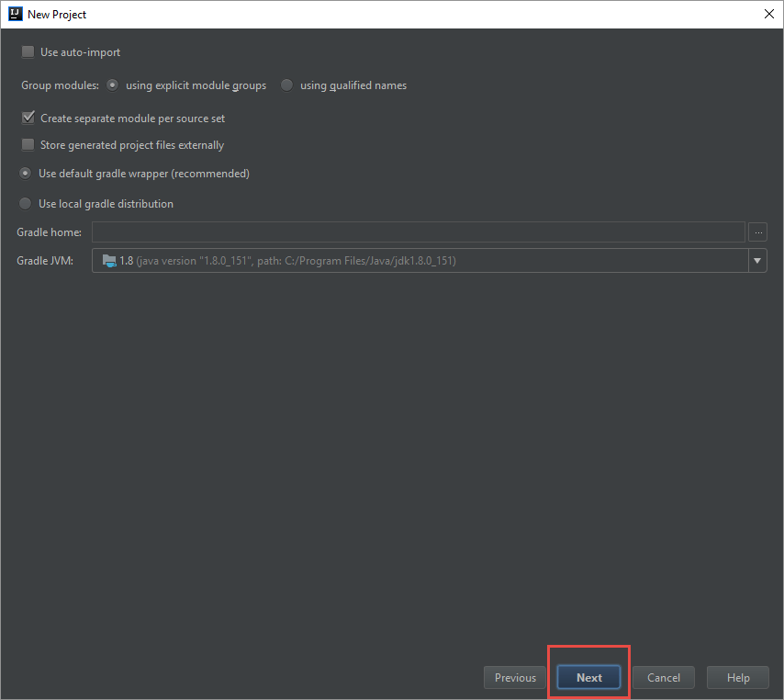784x700 pixels.
Task: Click the folder icon inside Gradle JVM field
Action: (108, 260)
